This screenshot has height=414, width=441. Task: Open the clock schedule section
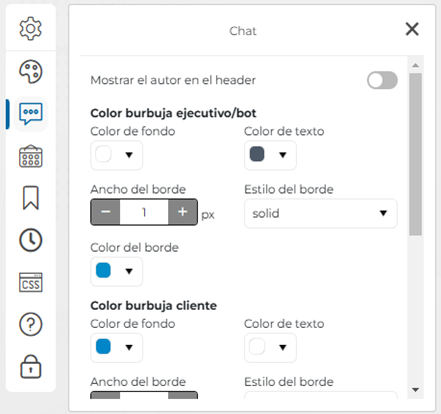point(31,240)
